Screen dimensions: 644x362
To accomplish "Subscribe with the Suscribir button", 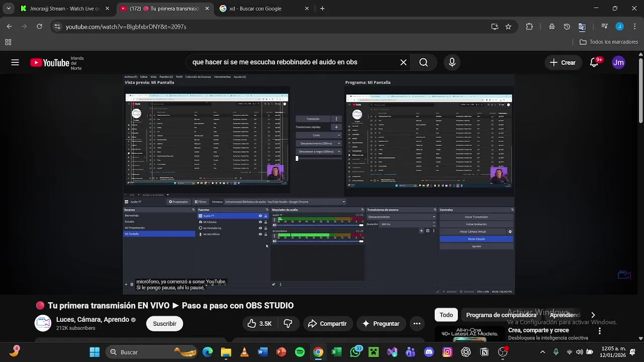I will click(165, 324).
